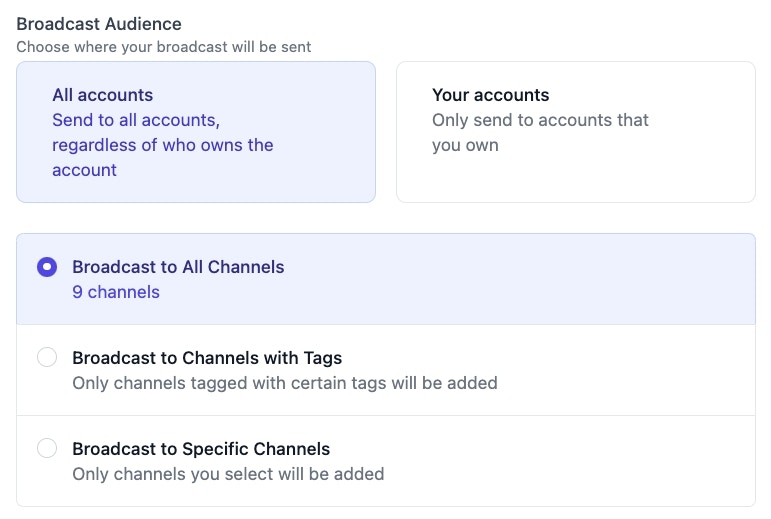Click the "Your accounts" card title
The image size is (771, 519).
tap(491, 95)
